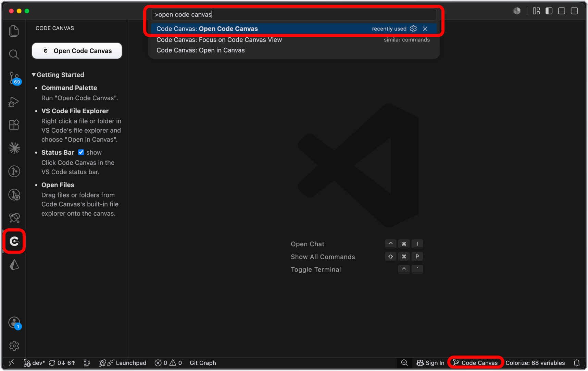
Task: Click the Open Files heading in sidebar
Action: (x=58, y=185)
